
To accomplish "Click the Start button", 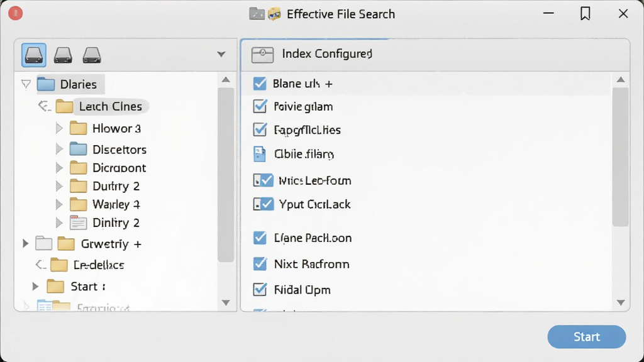I will [x=587, y=337].
